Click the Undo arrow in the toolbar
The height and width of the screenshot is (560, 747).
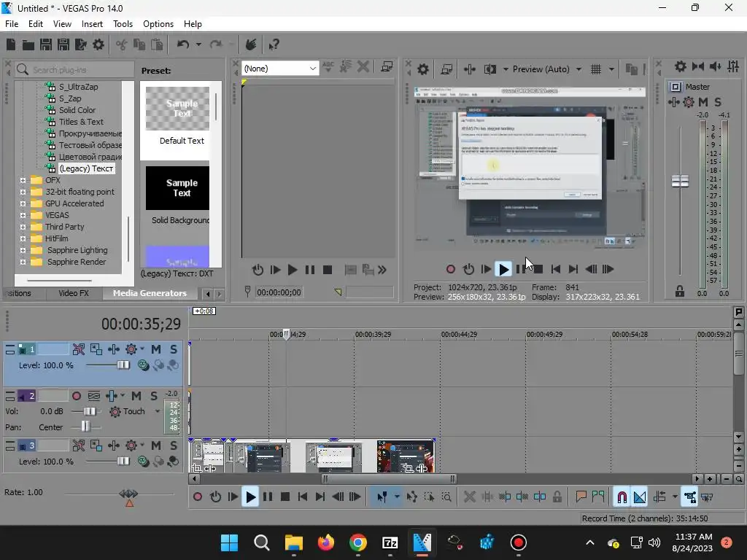[183, 44]
